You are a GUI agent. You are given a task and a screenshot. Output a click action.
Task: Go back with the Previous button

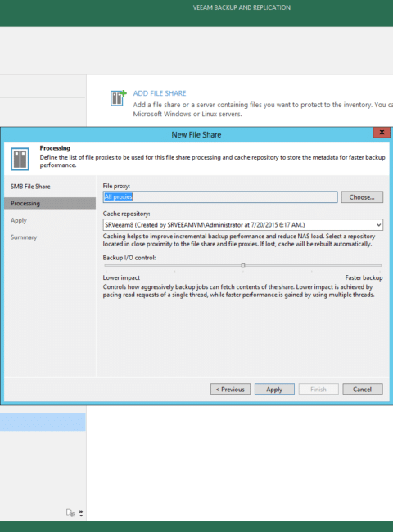click(230, 389)
